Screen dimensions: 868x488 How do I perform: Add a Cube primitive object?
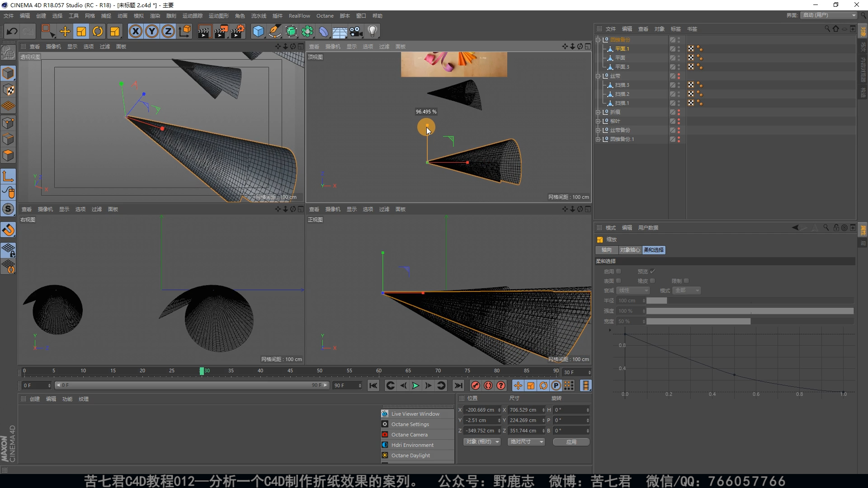point(258,31)
